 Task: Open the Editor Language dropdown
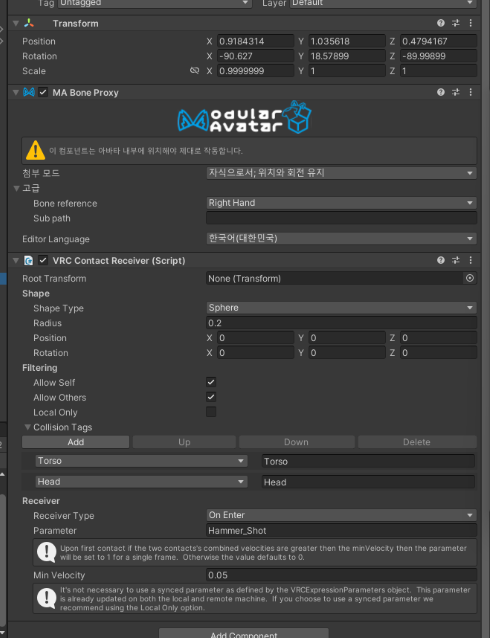[341, 238]
